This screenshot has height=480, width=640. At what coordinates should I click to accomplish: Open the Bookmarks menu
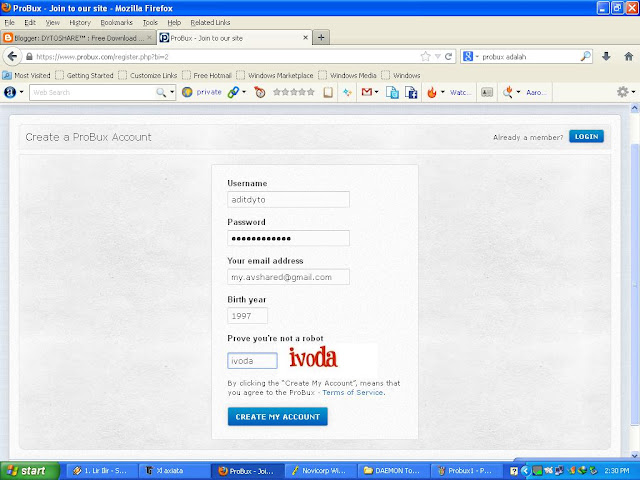116,22
